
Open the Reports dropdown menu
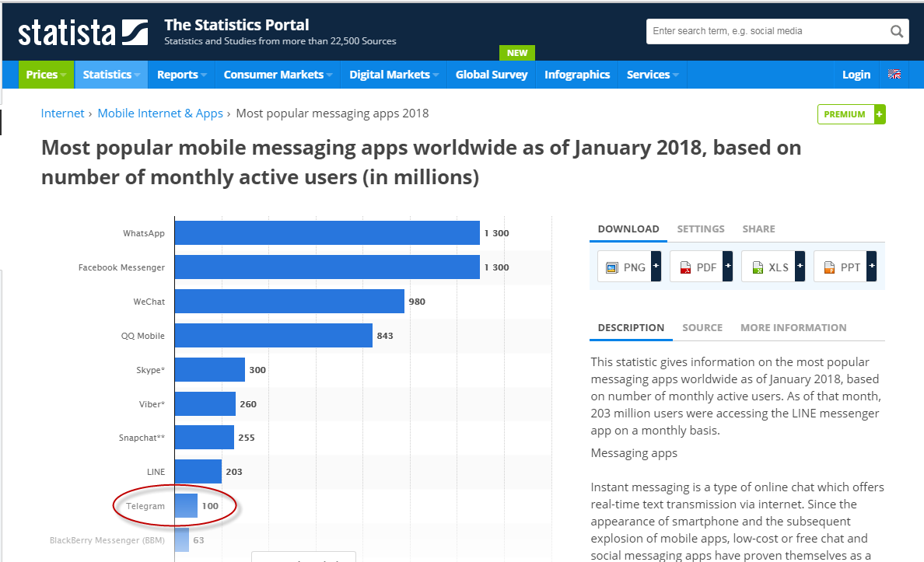click(x=181, y=75)
